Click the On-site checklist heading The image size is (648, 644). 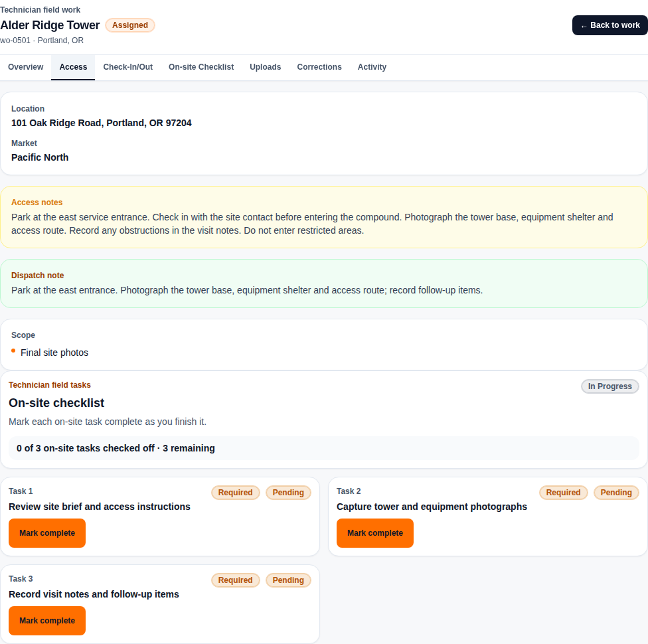(x=56, y=403)
